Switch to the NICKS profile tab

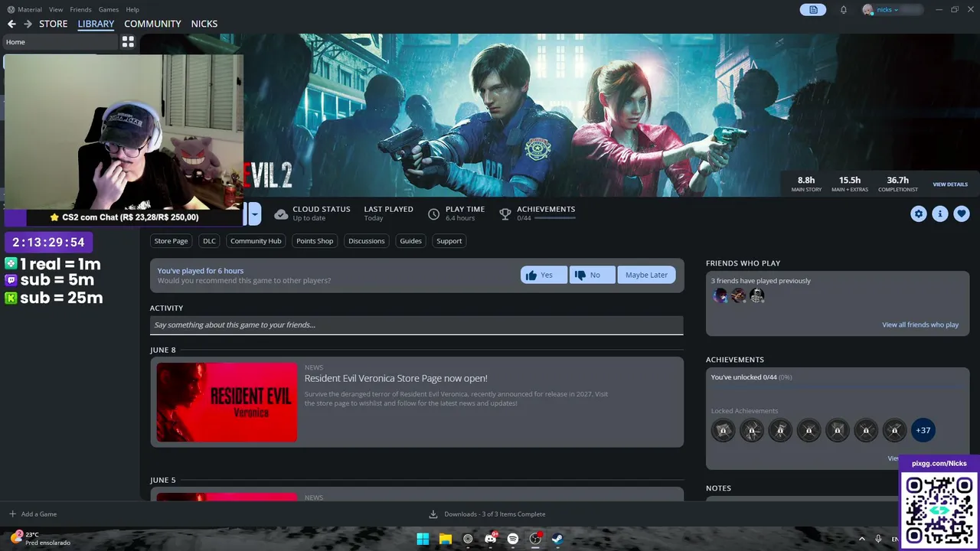(x=204, y=24)
